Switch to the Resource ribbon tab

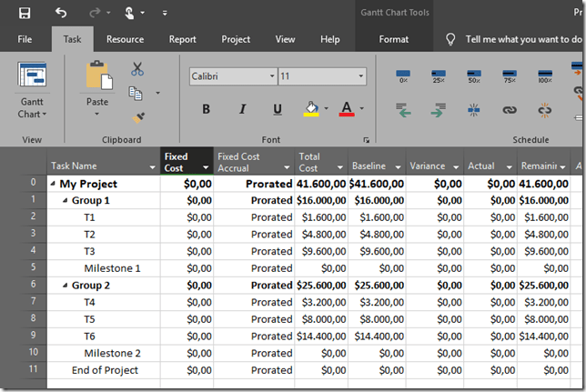click(x=125, y=39)
